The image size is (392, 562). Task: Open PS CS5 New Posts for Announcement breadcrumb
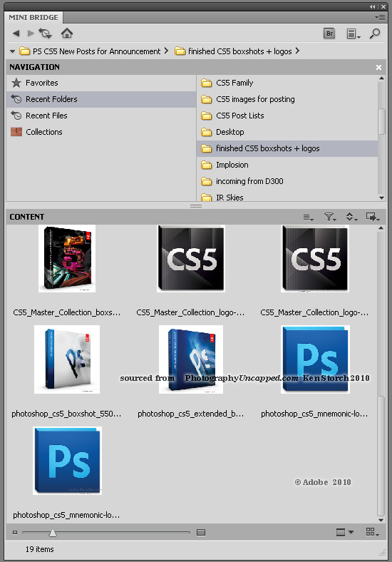point(90,51)
